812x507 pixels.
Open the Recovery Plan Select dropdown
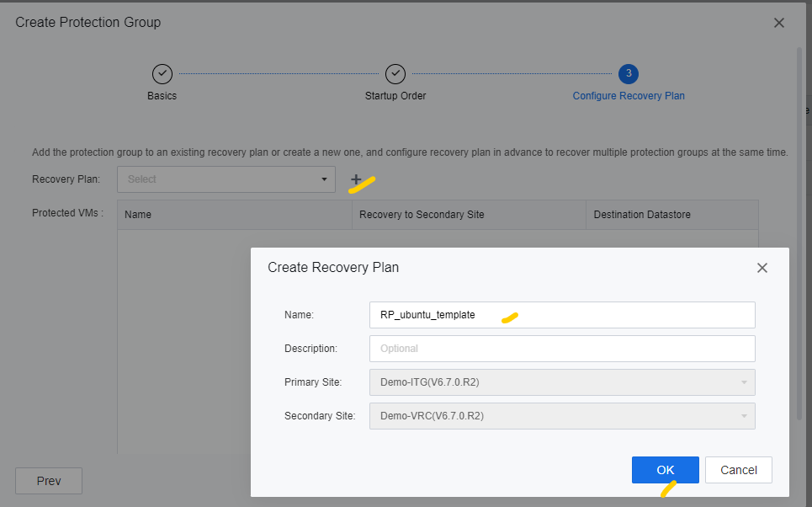(x=226, y=179)
